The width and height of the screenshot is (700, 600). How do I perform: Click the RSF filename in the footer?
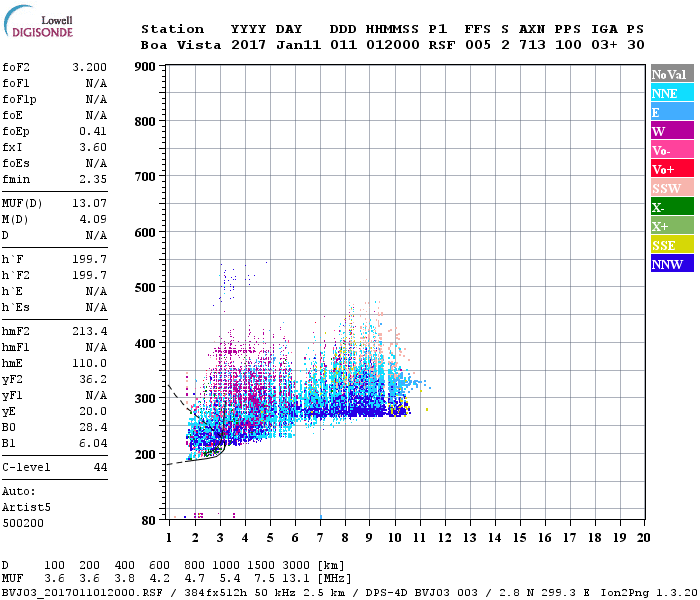click(x=78, y=593)
